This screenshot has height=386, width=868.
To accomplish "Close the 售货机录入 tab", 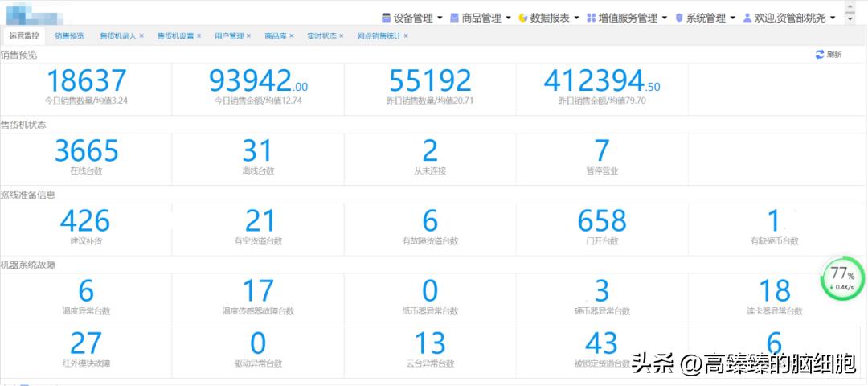I will (141, 36).
